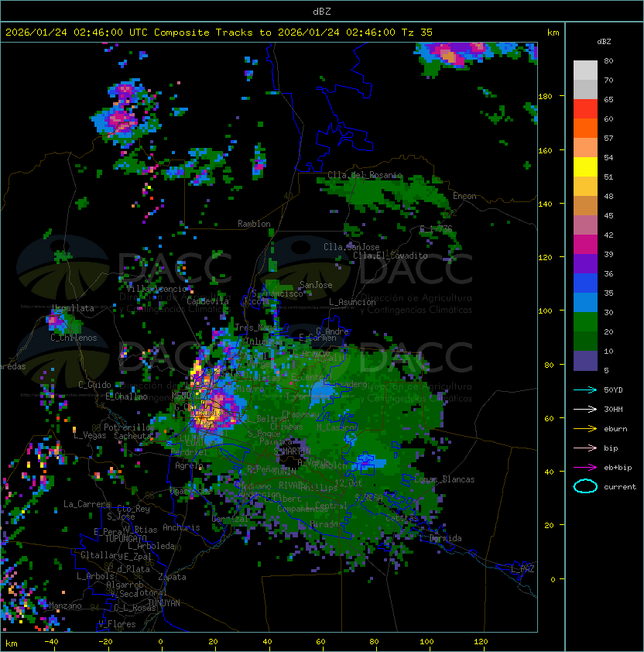Click the 'L_Asuncion' map label
Image resolution: width=644 pixels, height=652 pixels.
tap(352, 302)
